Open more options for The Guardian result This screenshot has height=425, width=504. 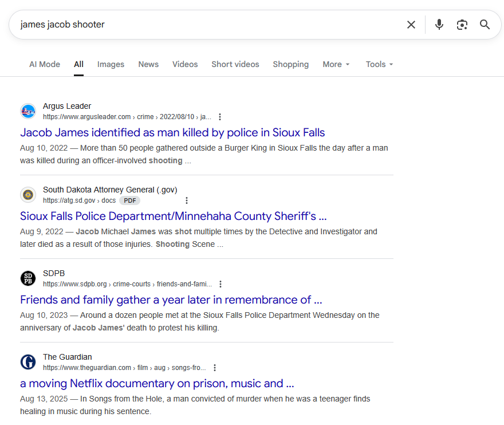point(215,368)
